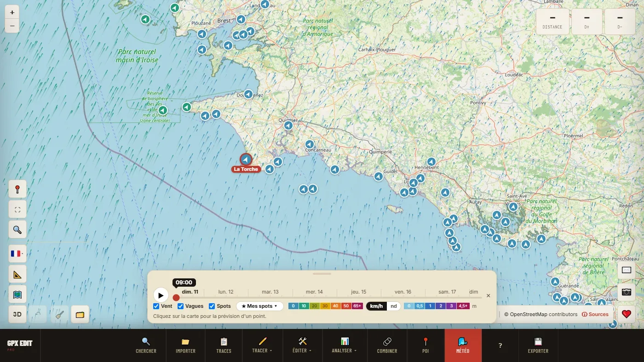Disable the Spots checkbox
644x362 pixels.
point(212,306)
